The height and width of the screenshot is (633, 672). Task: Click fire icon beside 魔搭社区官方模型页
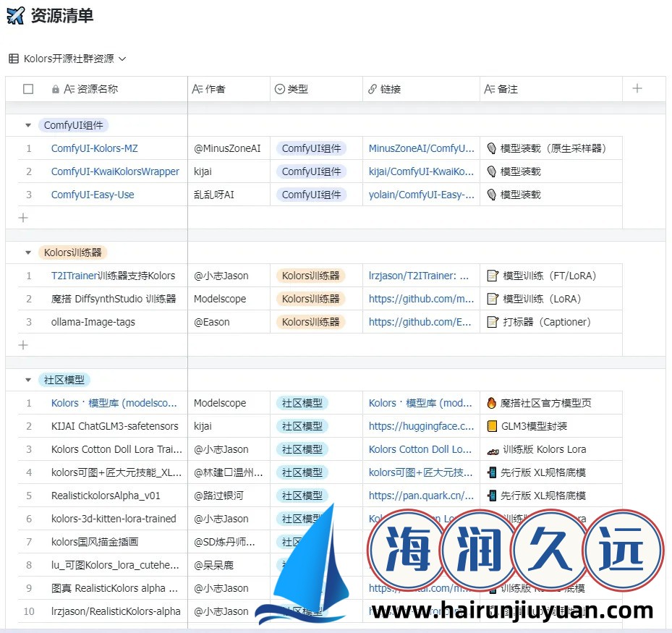(492, 403)
